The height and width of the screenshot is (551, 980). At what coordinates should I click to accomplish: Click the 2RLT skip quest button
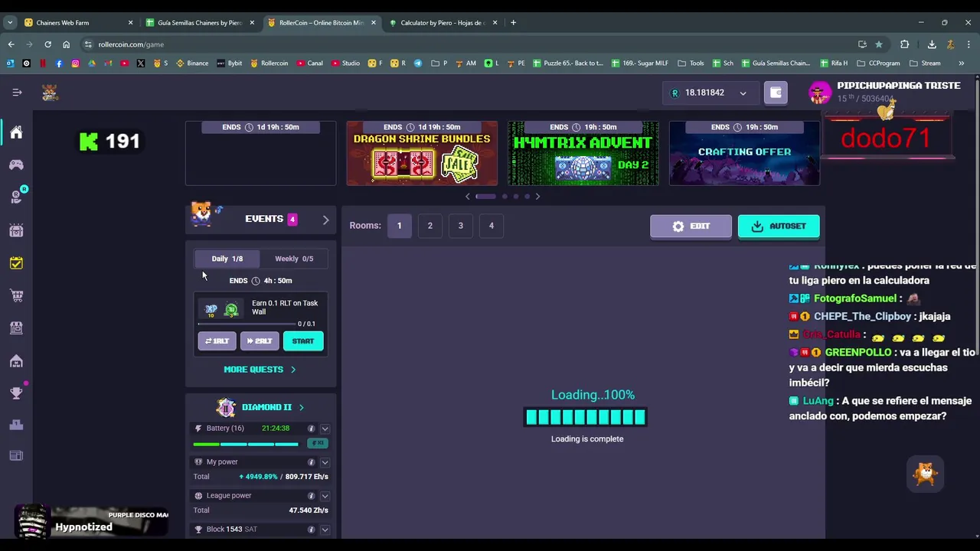tap(260, 341)
